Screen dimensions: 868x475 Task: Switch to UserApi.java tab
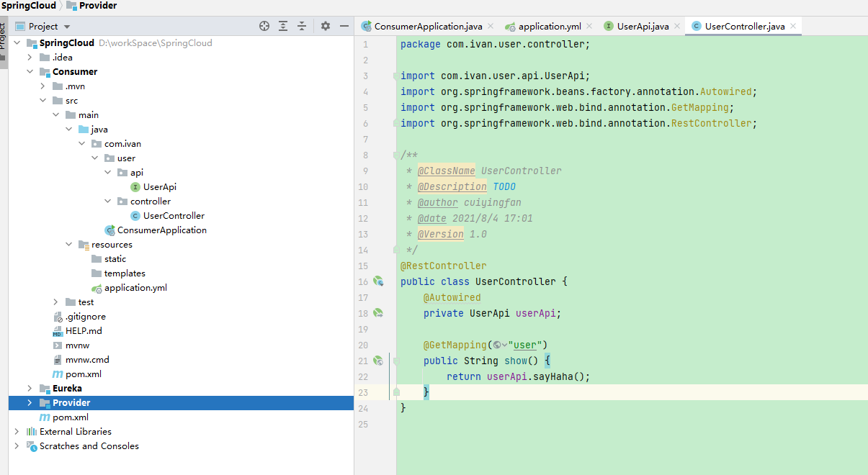(x=643, y=26)
